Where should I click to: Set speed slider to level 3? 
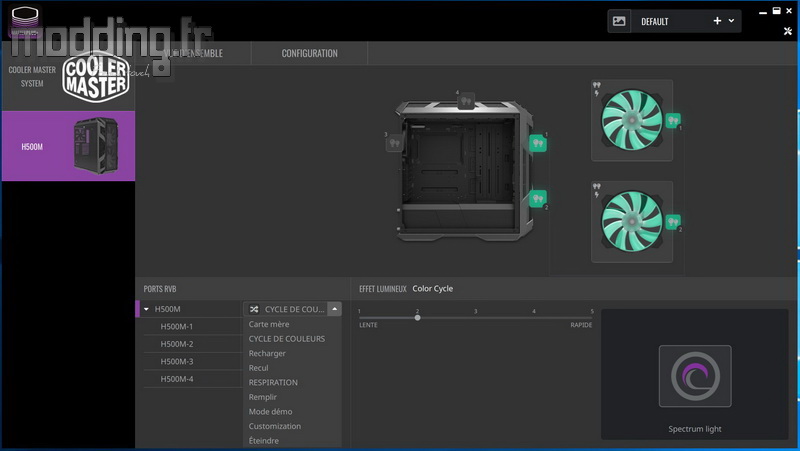tap(476, 318)
